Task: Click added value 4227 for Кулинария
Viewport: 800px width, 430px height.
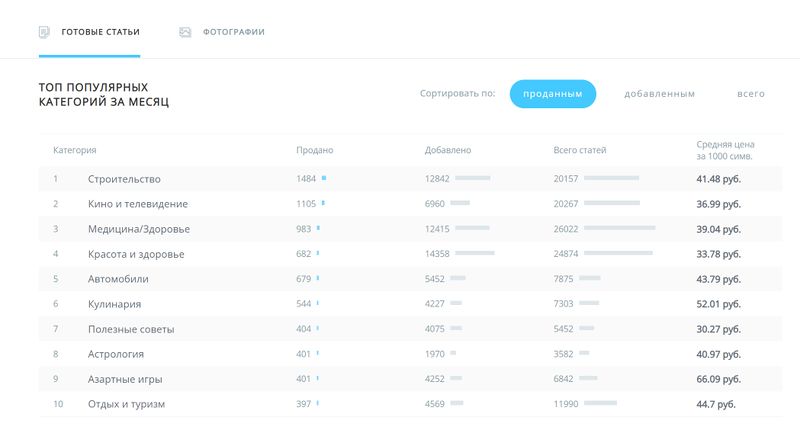Action: pyautogui.click(x=434, y=303)
